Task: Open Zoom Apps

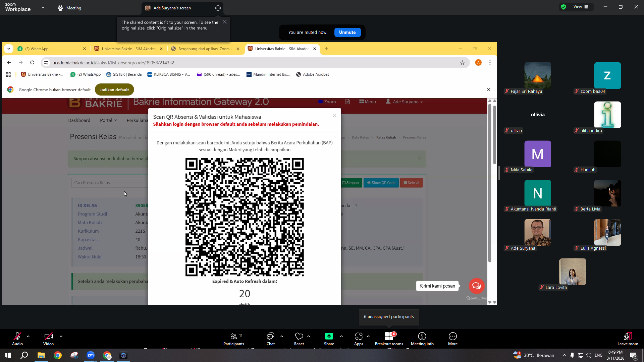Action: [359, 339]
